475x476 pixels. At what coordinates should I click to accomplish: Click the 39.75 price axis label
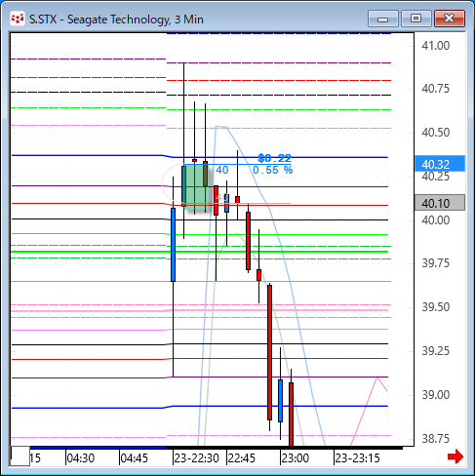[436, 263]
